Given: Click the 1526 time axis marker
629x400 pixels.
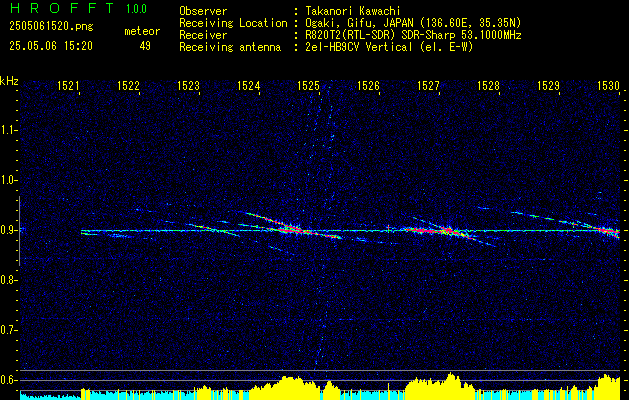Looking at the screenshot, I should pyautogui.click(x=368, y=85).
